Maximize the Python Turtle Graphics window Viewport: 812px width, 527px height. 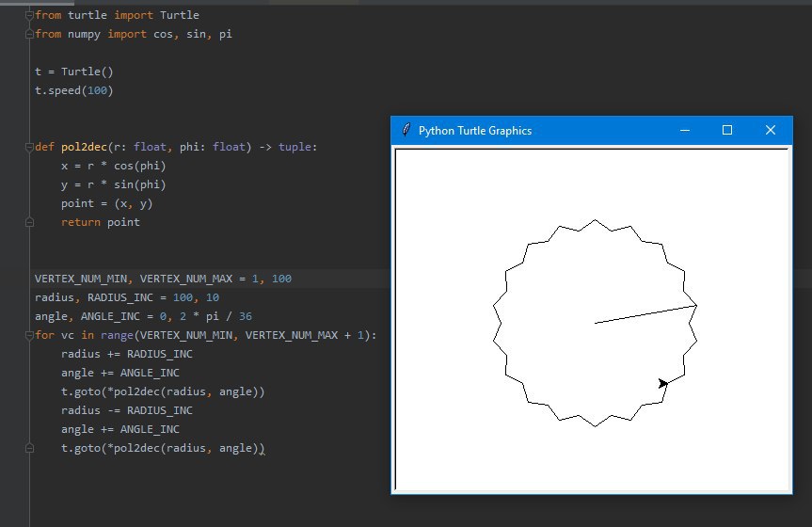pos(727,130)
